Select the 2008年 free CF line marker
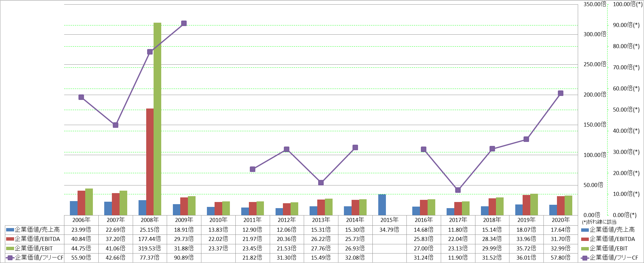Image resolution: width=644 pixels, height=263 pixels. [150, 52]
